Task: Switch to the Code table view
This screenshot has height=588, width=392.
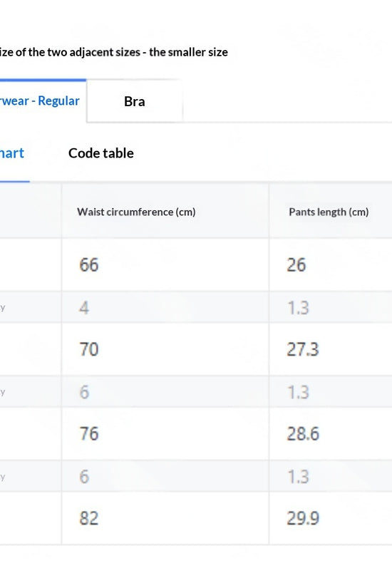Action: [101, 153]
